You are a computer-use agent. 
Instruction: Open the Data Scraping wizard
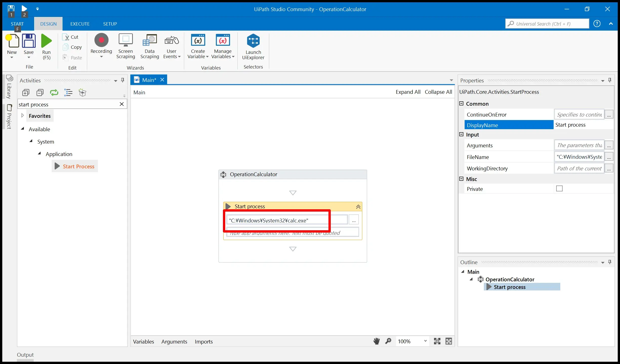pos(150,46)
